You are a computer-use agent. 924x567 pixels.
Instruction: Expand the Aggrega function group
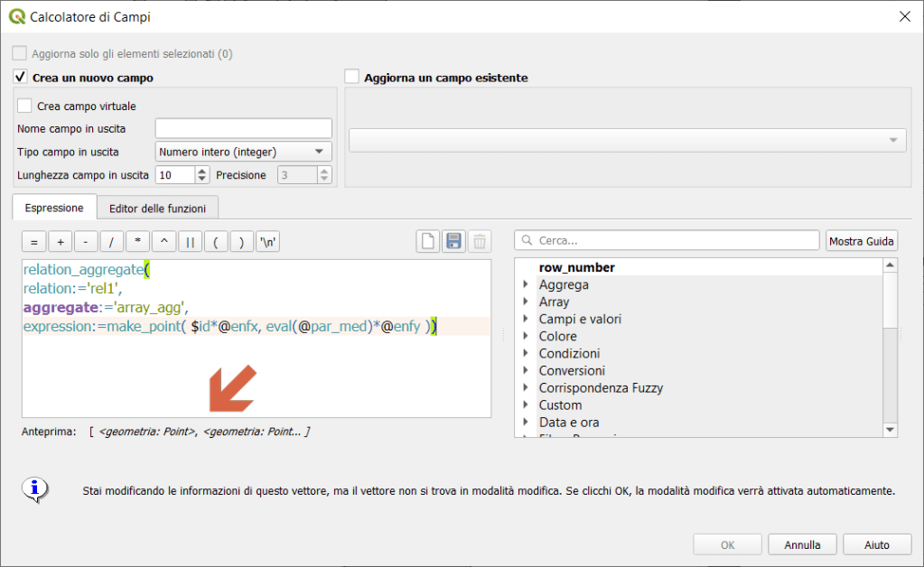coord(527,284)
